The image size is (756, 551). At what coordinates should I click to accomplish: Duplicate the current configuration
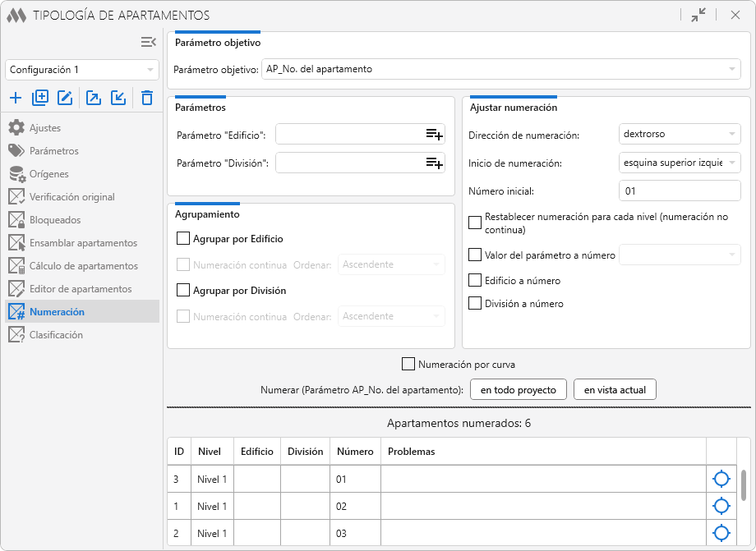[40, 99]
